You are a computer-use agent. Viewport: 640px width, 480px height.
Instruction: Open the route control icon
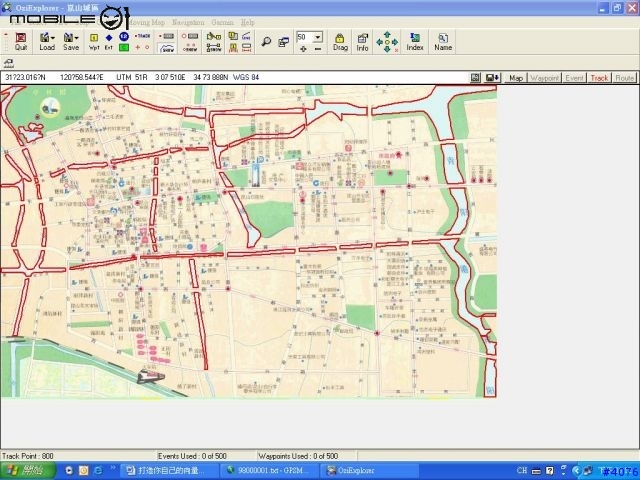(x=190, y=36)
